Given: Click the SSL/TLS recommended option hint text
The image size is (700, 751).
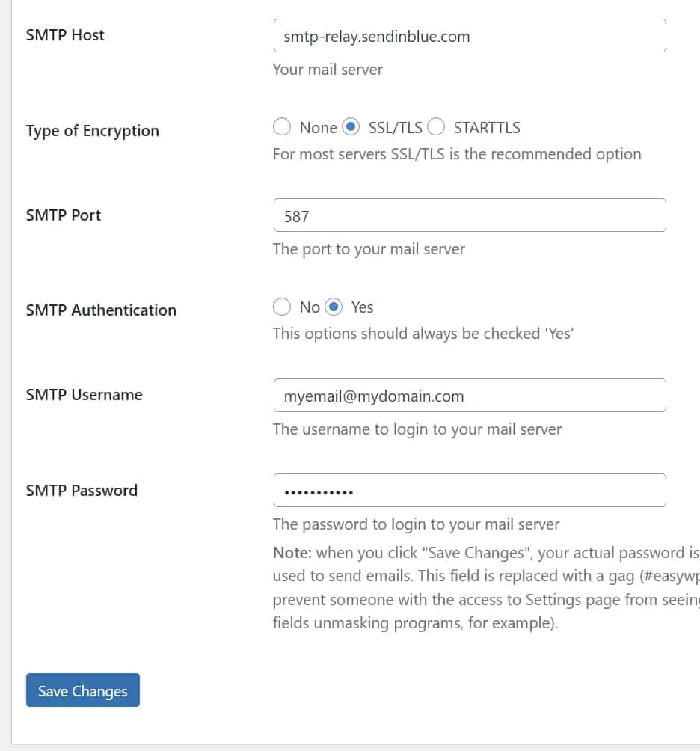Looking at the screenshot, I should pos(456,154).
